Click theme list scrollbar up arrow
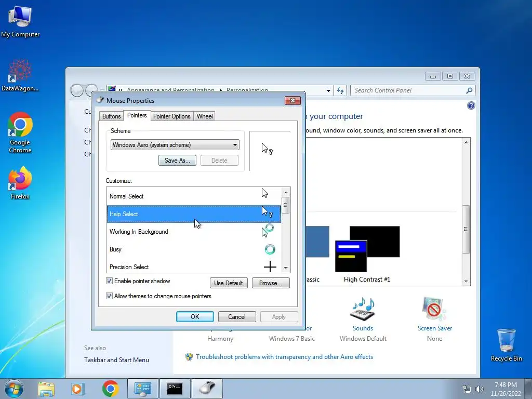Image resolution: width=532 pixels, height=399 pixels. point(466,142)
